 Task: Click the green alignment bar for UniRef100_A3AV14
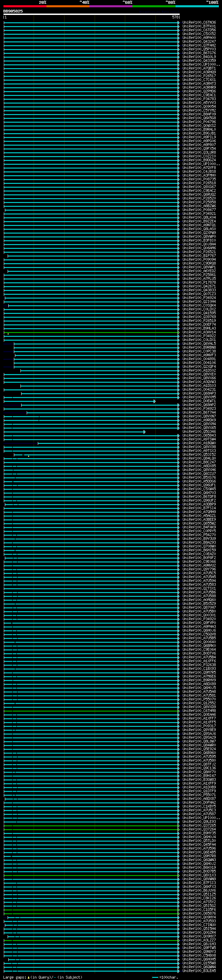pos(92,332)
